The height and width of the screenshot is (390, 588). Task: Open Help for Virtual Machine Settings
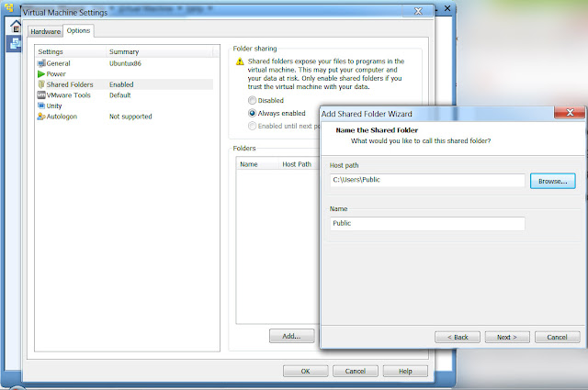point(405,372)
